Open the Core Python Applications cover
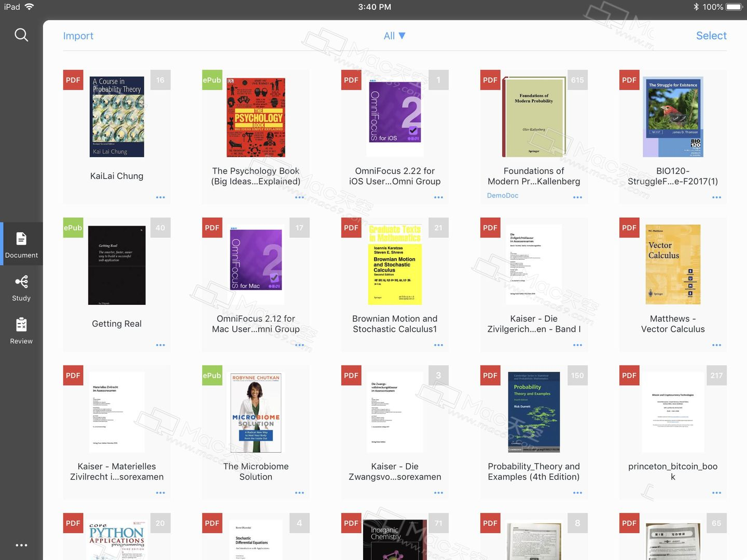This screenshot has height=560, width=747. click(x=117, y=540)
